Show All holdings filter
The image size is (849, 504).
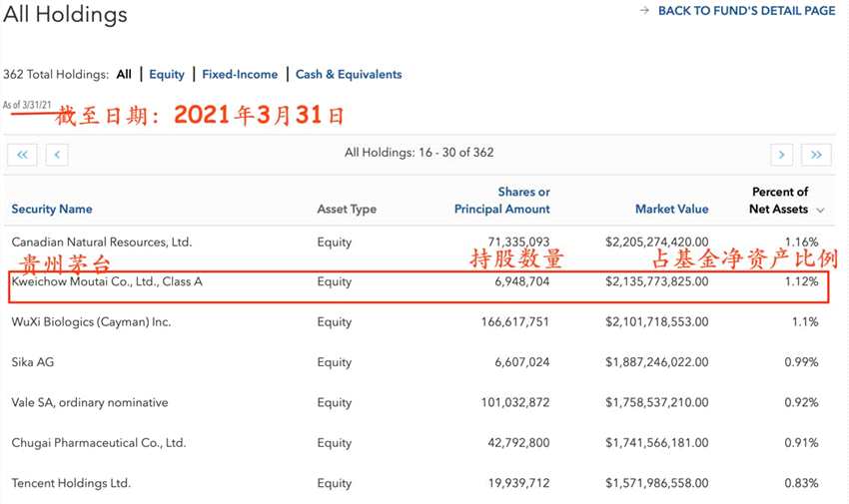124,74
